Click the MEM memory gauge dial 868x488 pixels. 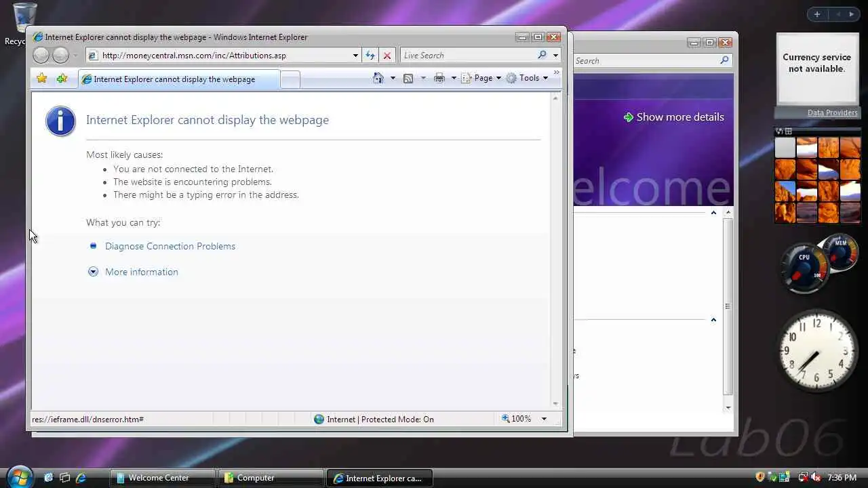coord(841,252)
